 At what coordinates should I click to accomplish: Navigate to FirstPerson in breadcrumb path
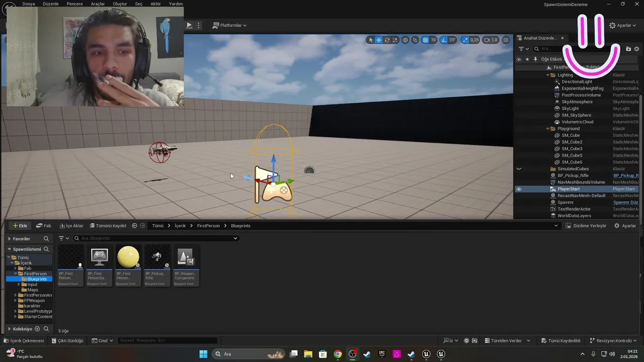(208, 226)
